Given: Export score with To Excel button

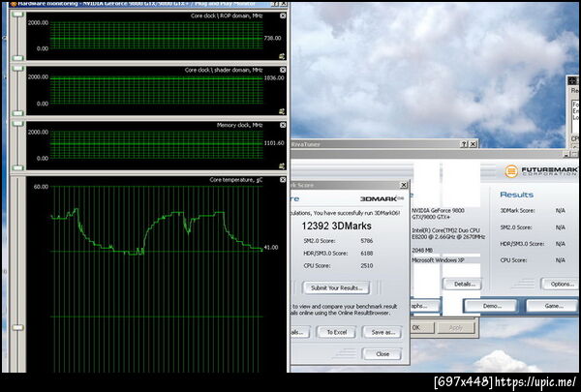Looking at the screenshot, I should pos(336,332).
